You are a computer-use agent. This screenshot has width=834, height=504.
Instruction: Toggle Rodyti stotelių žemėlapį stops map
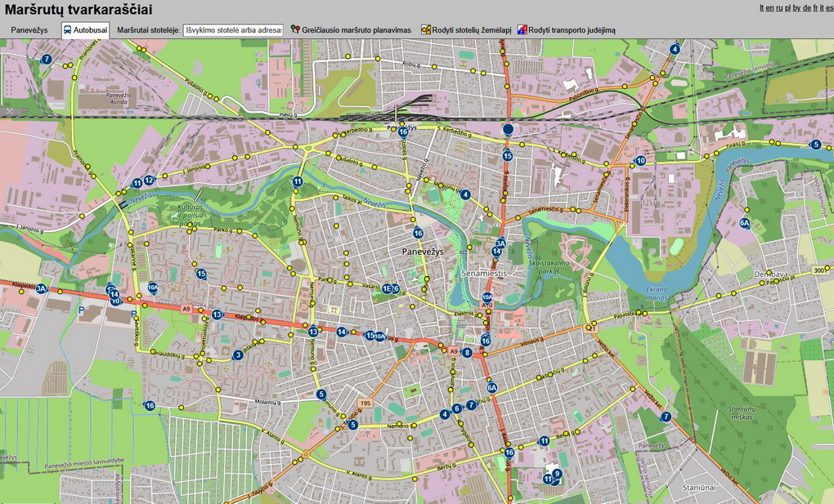click(x=471, y=30)
